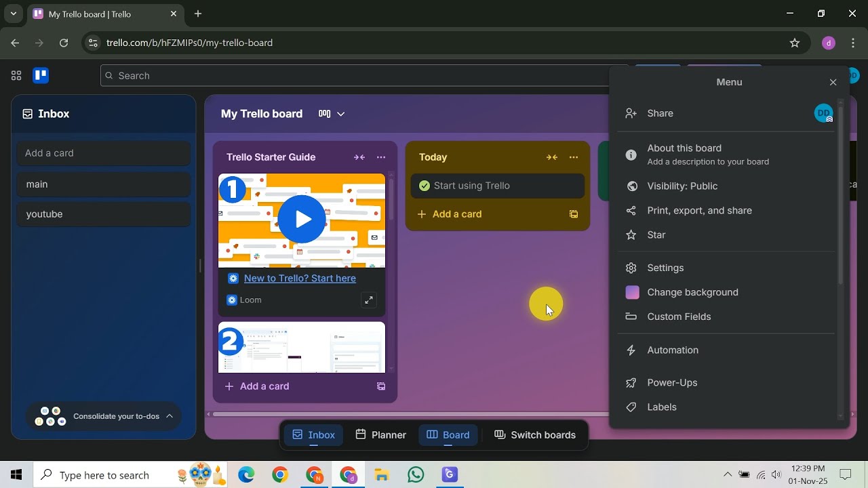Show hidden icons in system tray
The height and width of the screenshot is (488, 868).
[728, 475]
